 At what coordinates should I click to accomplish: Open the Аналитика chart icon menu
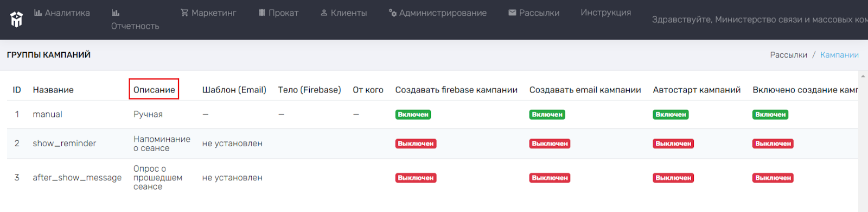(38, 13)
